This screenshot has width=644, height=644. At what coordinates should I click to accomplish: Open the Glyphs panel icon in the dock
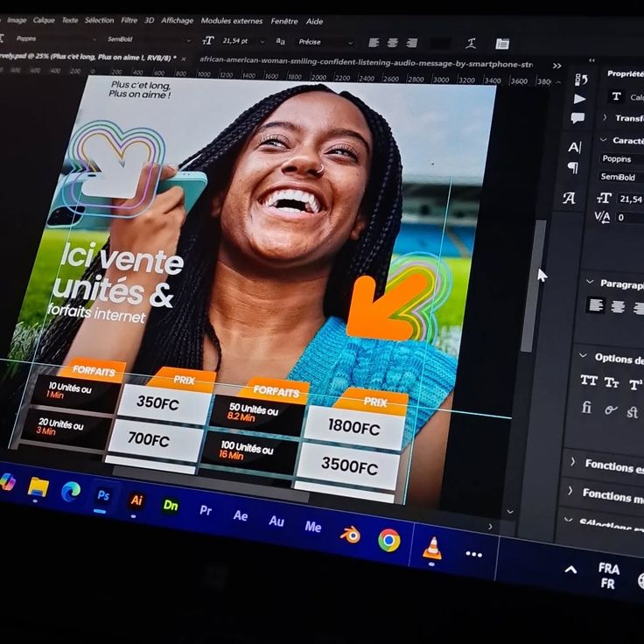[x=569, y=199]
